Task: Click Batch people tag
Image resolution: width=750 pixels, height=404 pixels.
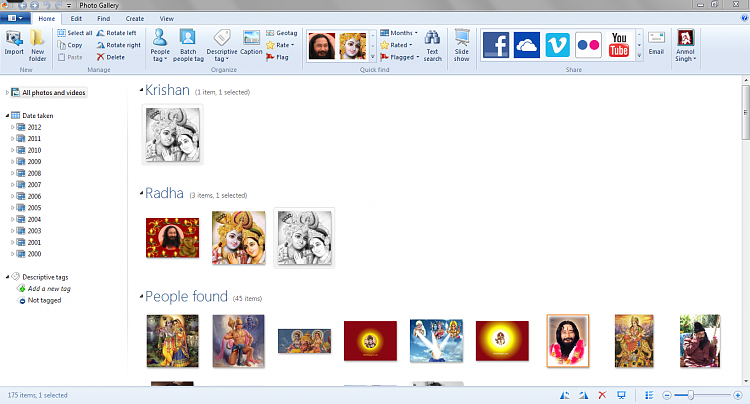Action: point(188,45)
